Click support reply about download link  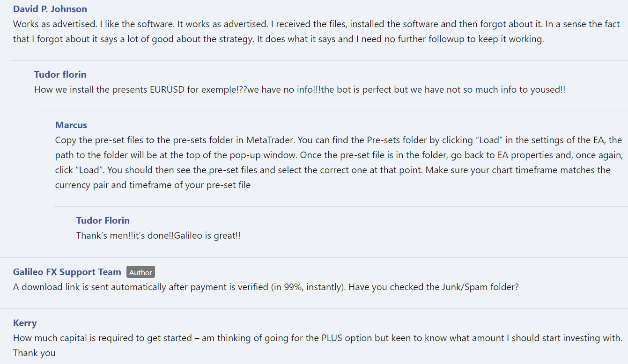coord(266,287)
